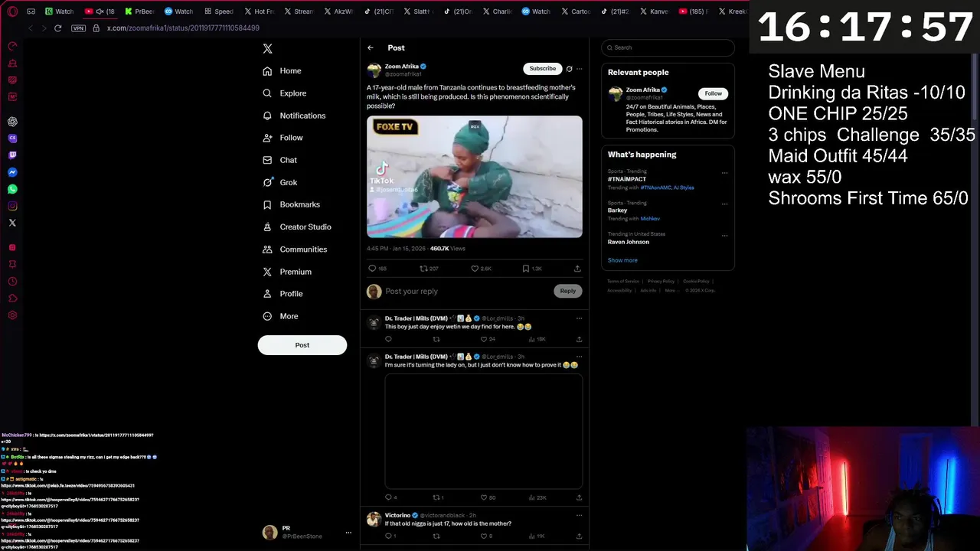
Task: Go back using the Post back arrow
Action: tap(371, 47)
